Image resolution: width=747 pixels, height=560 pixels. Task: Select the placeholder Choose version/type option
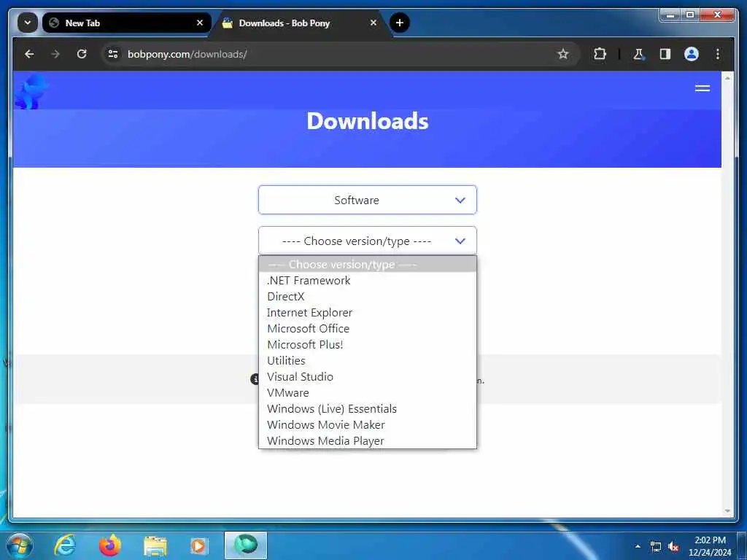click(368, 264)
